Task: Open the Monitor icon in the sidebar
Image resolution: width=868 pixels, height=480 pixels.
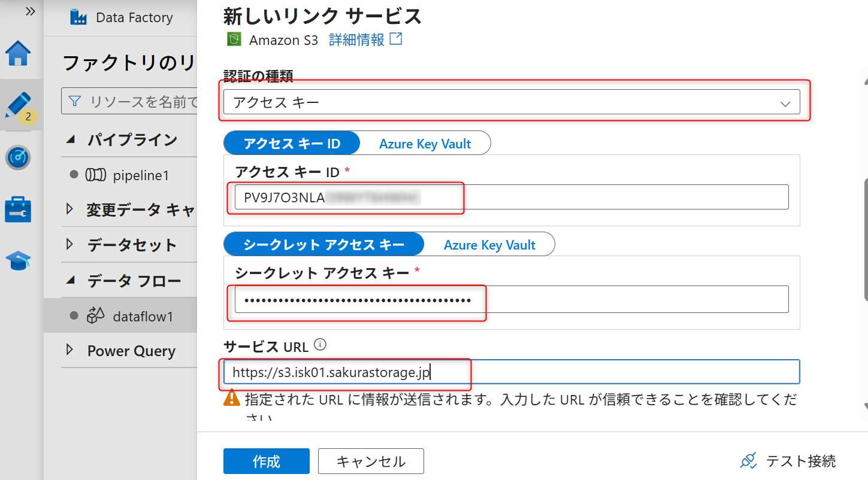Action: pyautogui.click(x=19, y=157)
